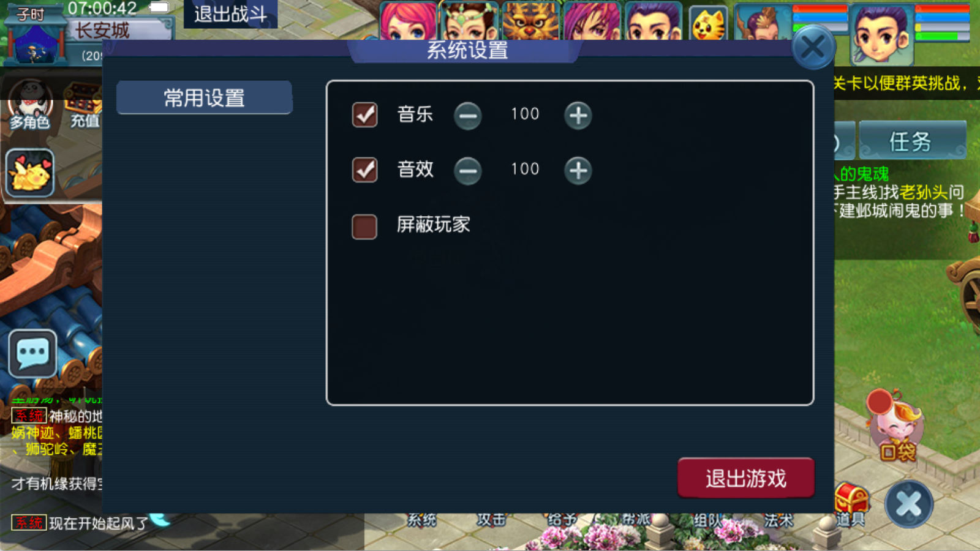Tap the yellow pet icon with hearts
Viewport: 980px width, 551px height.
pos(30,173)
